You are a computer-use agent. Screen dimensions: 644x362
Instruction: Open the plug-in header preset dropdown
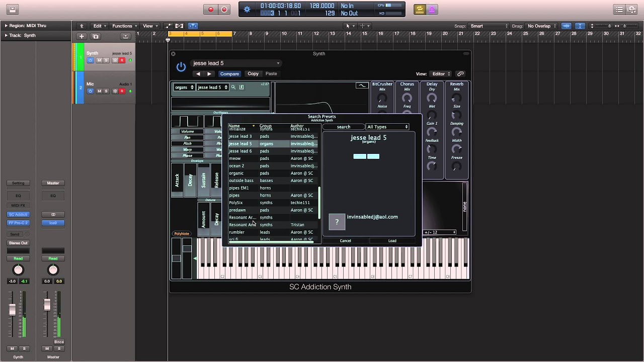pyautogui.click(x=236, y=63)
